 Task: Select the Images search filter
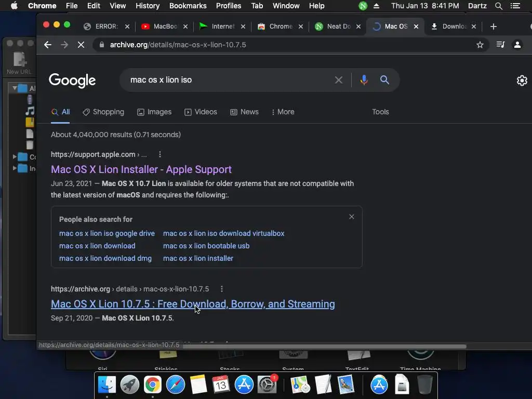point(154,112)
